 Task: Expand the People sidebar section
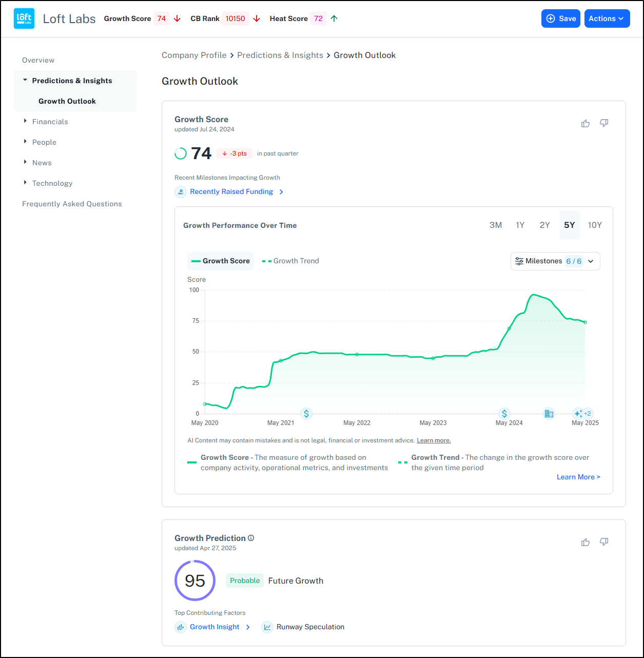pos(25,142)
